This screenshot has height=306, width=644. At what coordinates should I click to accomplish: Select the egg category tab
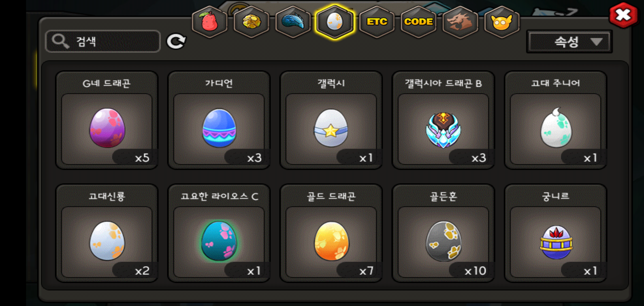tap(335, 22)
